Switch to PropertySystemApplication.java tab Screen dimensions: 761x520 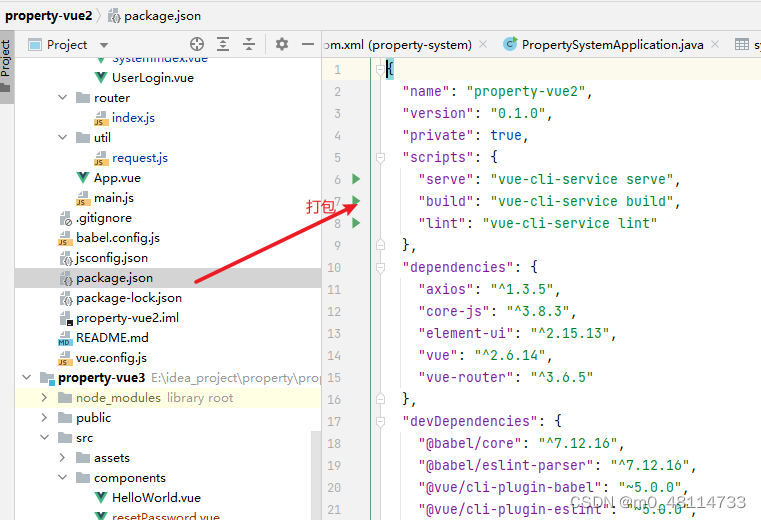tap(612, 45)
